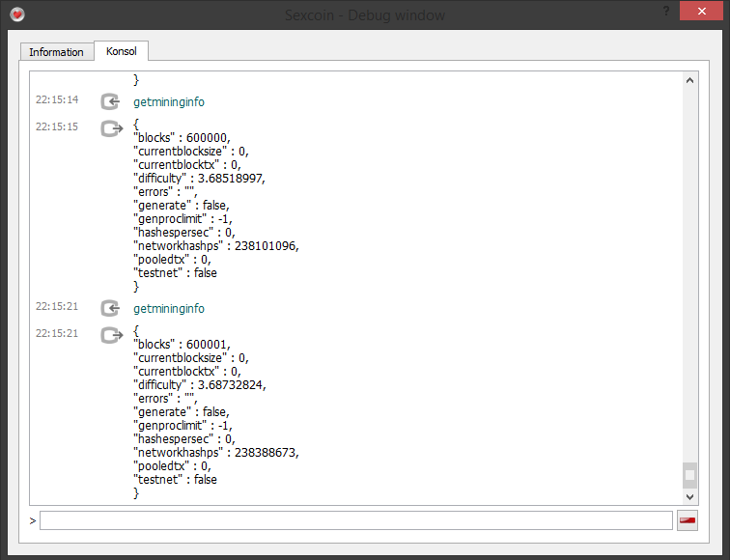This screenshot has width=730, height=560.
Task: Click the first "currentblocktx" : 0 line
Action: click(187, 165)
